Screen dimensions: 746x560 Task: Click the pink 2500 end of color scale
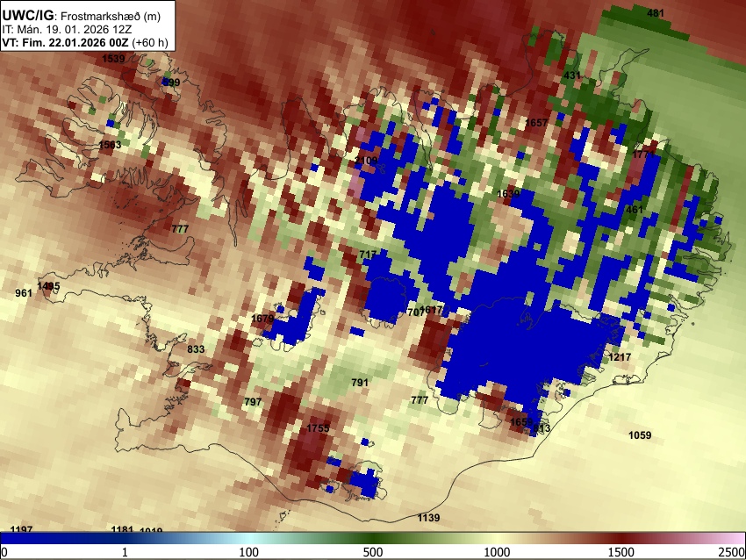pyautogui.click(x=740, y=538)
